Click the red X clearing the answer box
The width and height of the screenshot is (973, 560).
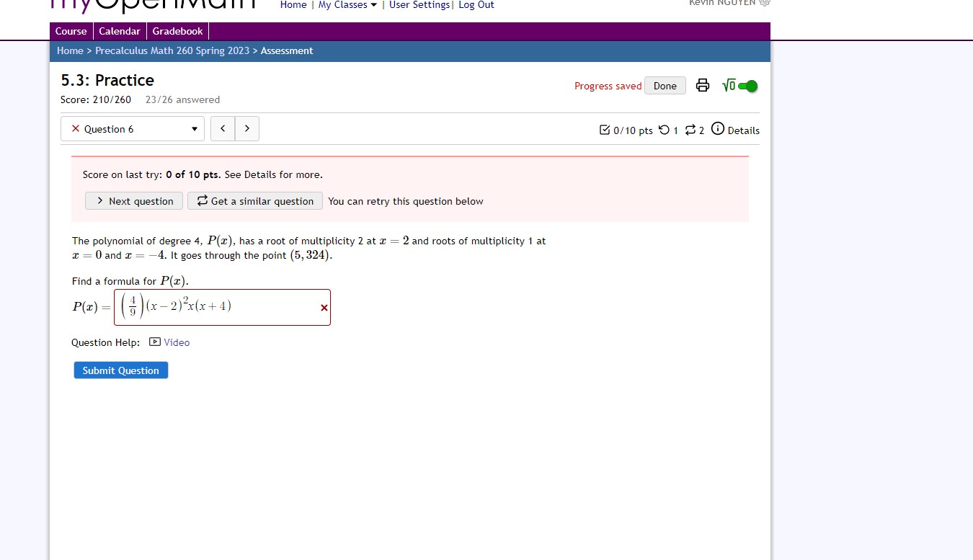click(324, 308)
